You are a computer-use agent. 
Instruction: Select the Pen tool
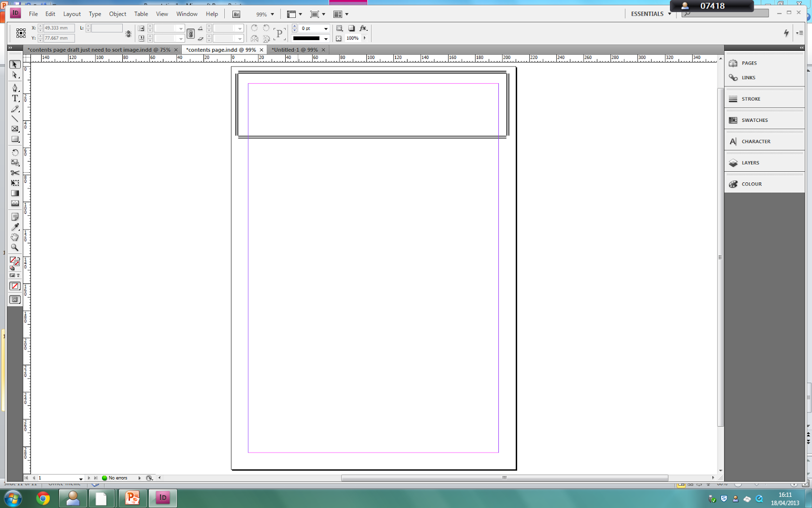pos(15,88)
